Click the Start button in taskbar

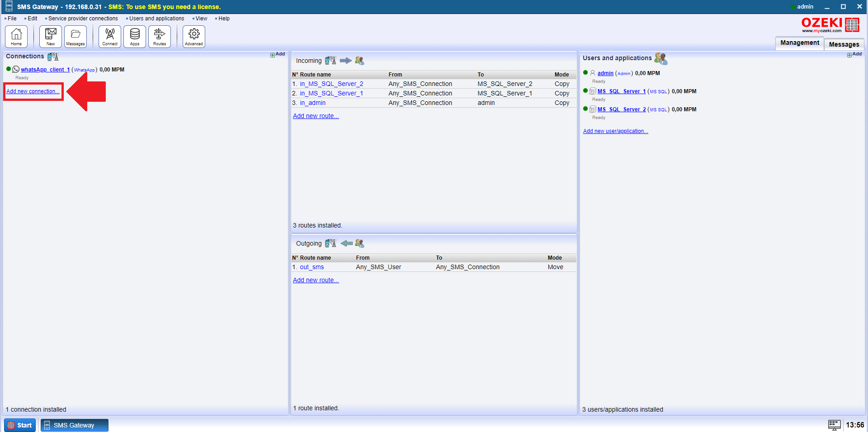pyautogui.click(x=20, y=425)
